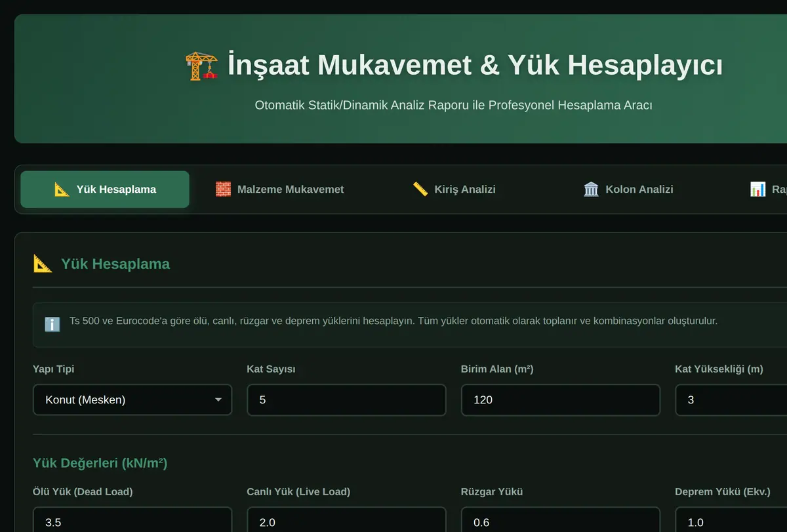Switch to the Kiriş Analizi tab
Image resolution: width=787 pixels, height=532 pixels.
454,190
